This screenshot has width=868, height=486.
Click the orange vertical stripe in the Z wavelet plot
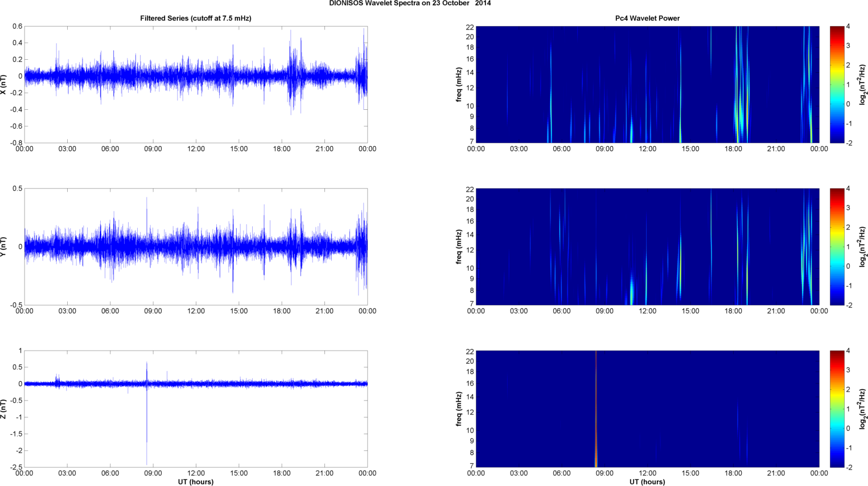pos(596,409)
